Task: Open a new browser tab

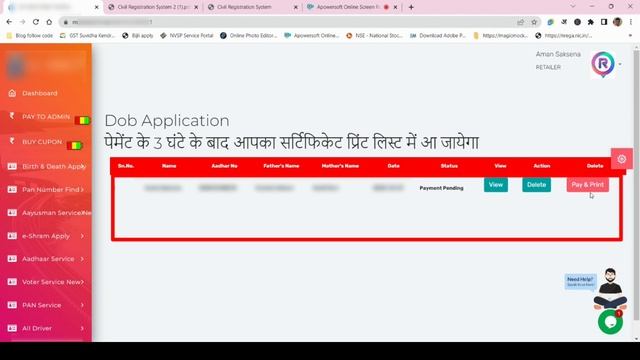Action: tap(411, 7)
